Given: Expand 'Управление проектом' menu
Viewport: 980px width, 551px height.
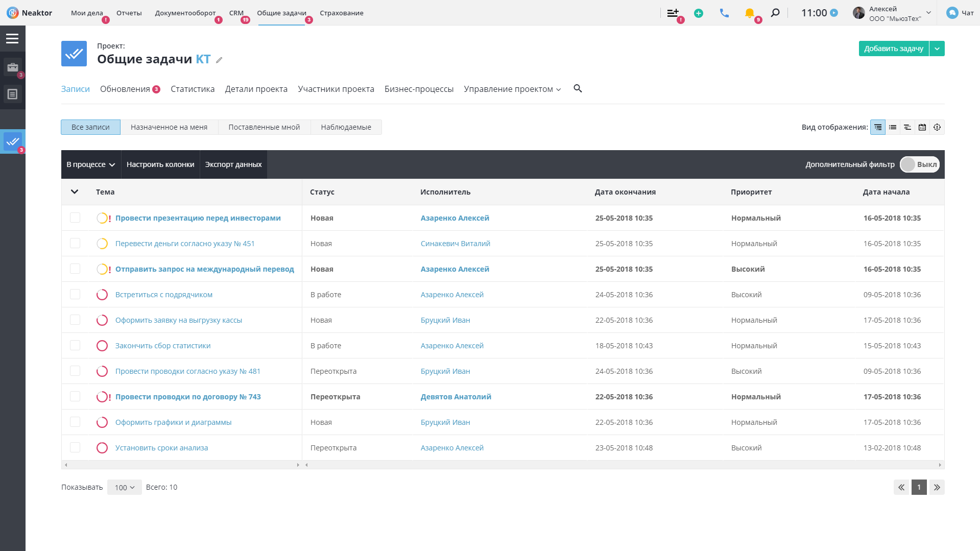Looking at the screenshot, I should click(x=512, y=89).
